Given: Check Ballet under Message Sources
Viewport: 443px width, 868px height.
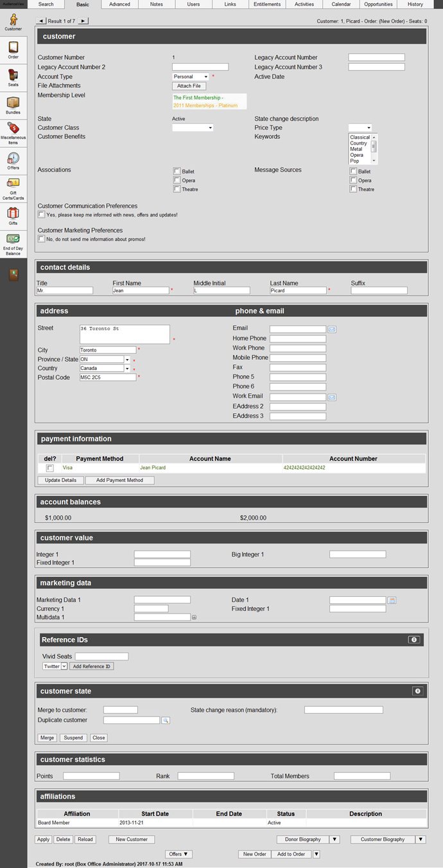Looking at the screenshot, I should click(x=353, y=172).
